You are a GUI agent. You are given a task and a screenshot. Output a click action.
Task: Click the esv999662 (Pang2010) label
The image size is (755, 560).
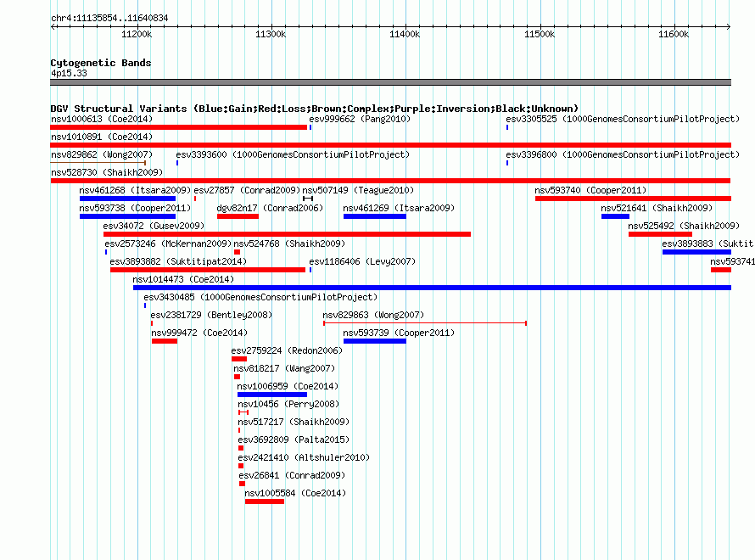click(360, 119)
